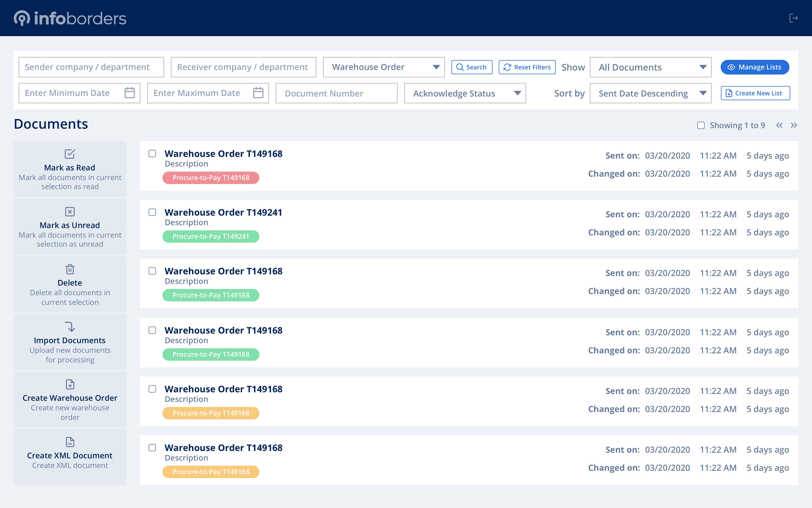Viewport: 812px width, 508px height.
Task: Click the Documents heading
Action: 51,124
